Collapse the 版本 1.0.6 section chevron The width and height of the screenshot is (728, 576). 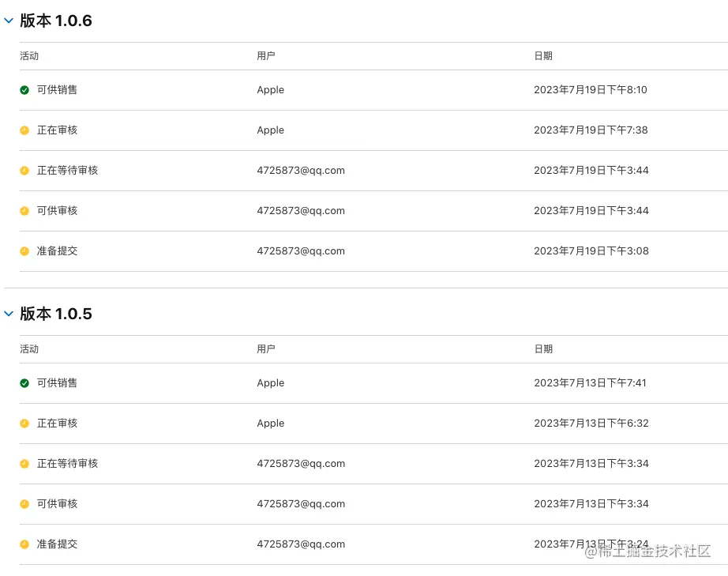click(x=9, y=21)
